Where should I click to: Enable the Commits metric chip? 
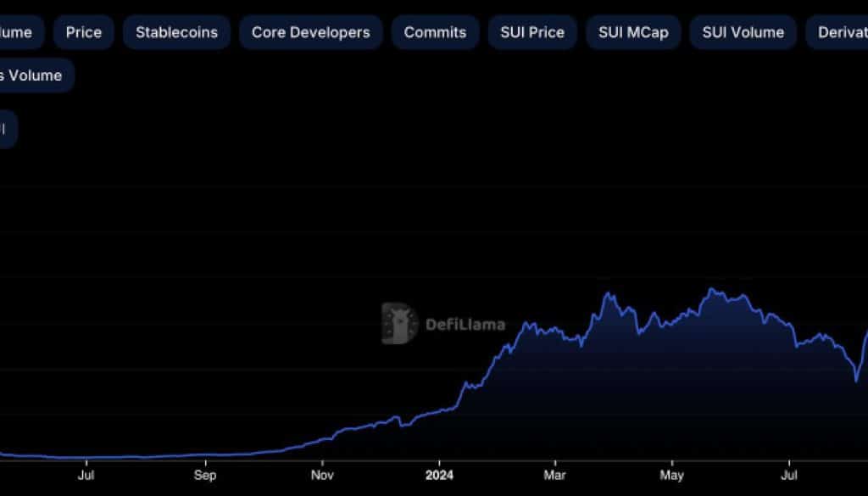pyautogui.click(x=435, y=32)
